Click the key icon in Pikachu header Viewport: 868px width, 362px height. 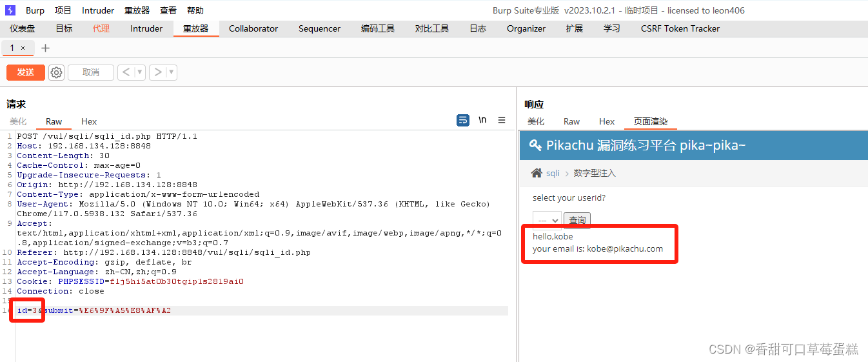point(535,145)
